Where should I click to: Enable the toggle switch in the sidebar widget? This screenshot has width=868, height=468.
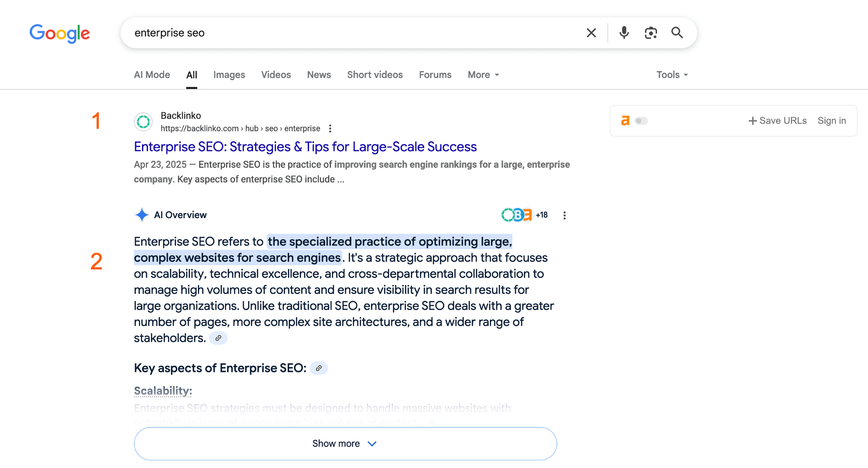click(641, 121)
